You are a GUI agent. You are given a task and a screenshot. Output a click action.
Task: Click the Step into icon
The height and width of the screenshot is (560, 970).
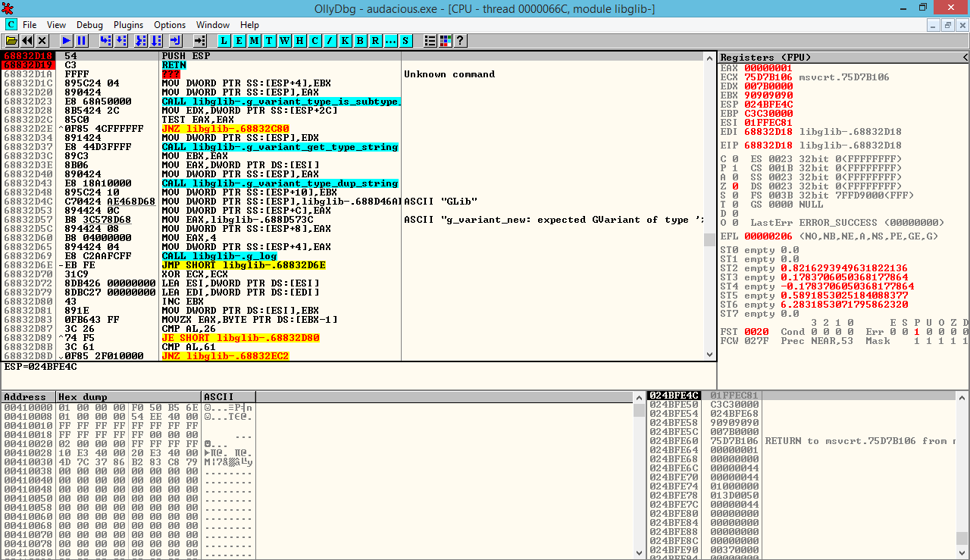(106, 40)
